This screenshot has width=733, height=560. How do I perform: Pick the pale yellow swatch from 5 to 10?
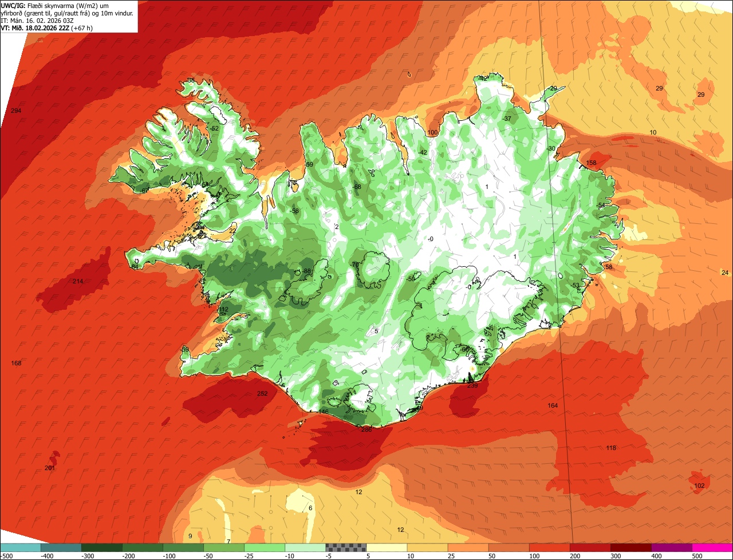387,547
